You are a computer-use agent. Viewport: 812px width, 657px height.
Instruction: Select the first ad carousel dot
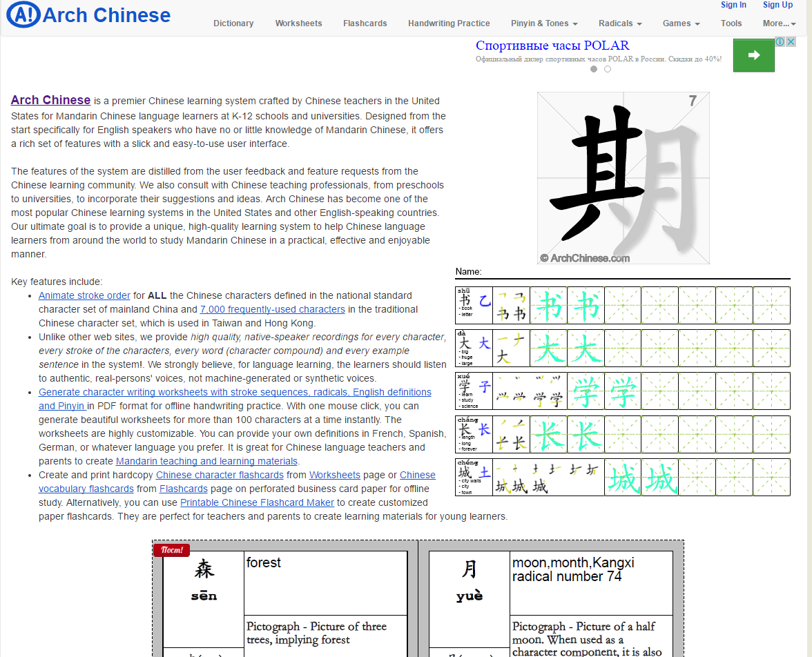pyautogui.click(x=594, y=69)
